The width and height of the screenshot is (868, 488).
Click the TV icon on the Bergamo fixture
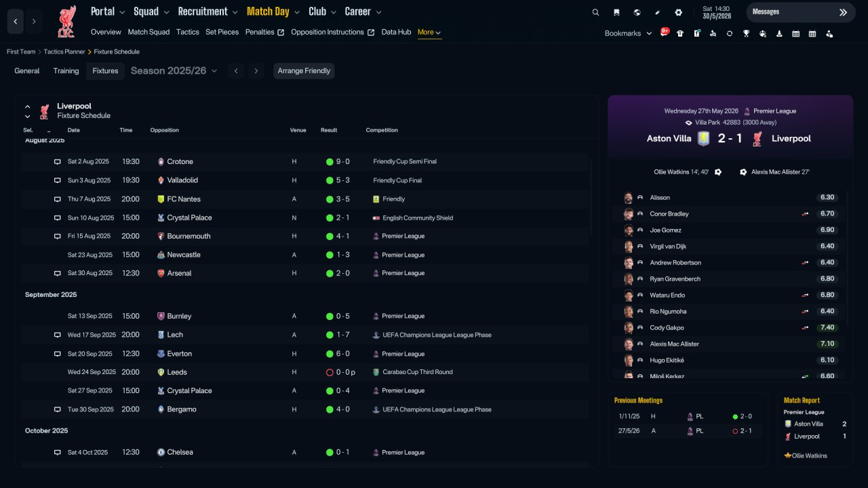tap(58, 410)
